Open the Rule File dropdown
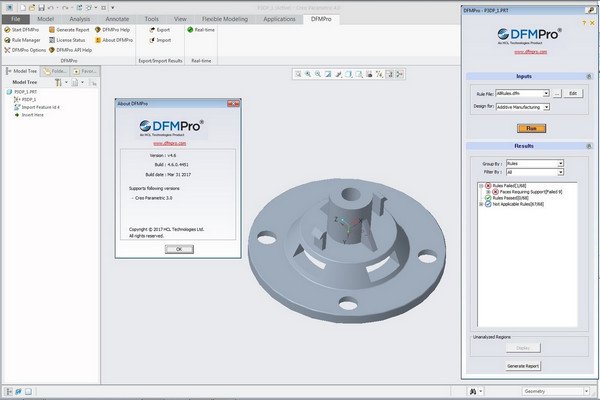 (x=546, y=93)
